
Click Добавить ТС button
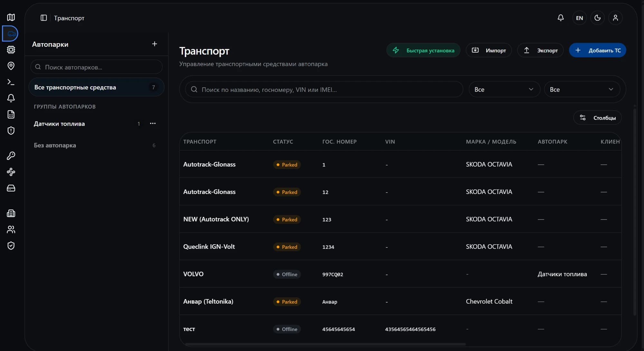(x=598, y=50)
